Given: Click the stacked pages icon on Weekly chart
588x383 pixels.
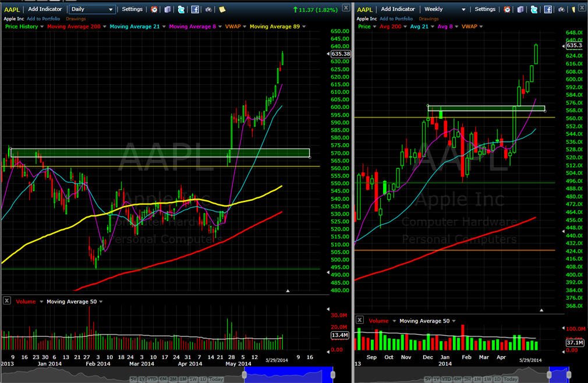Looking at the screenshot, I should [x=520, y=9].
